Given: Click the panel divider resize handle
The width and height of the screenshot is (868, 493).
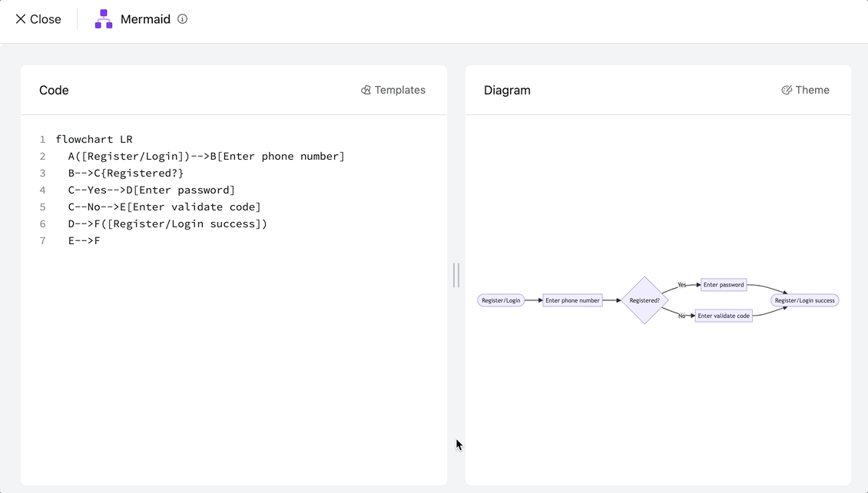Looking at the screenshot, I should pos(456,275).
